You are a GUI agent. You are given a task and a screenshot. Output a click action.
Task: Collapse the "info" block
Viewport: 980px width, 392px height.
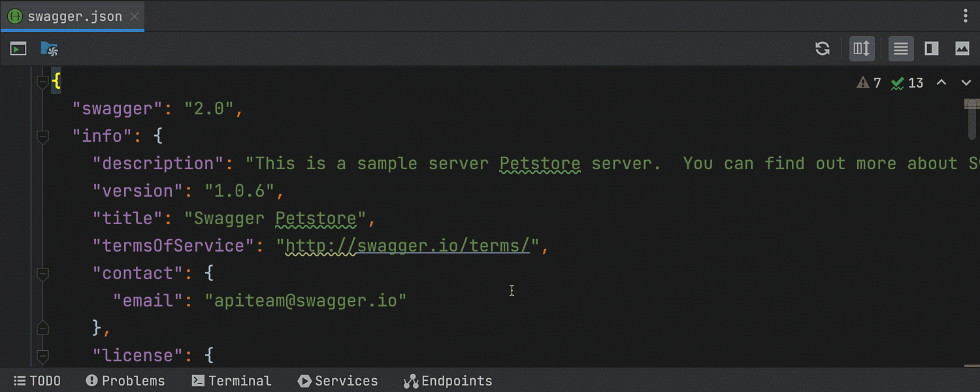coord(43,137)
